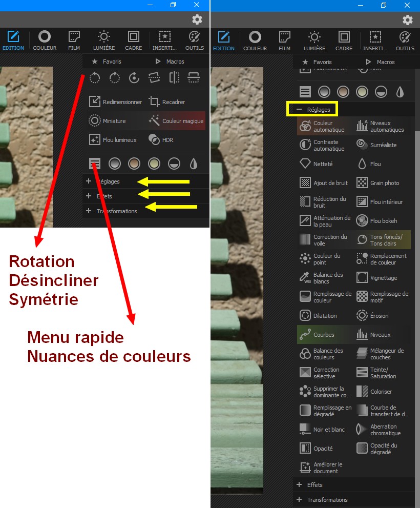This screenshot has height=508, width=420.
Task: Switch to CADRE tab in right window
Action: click(x=344, y=41)
